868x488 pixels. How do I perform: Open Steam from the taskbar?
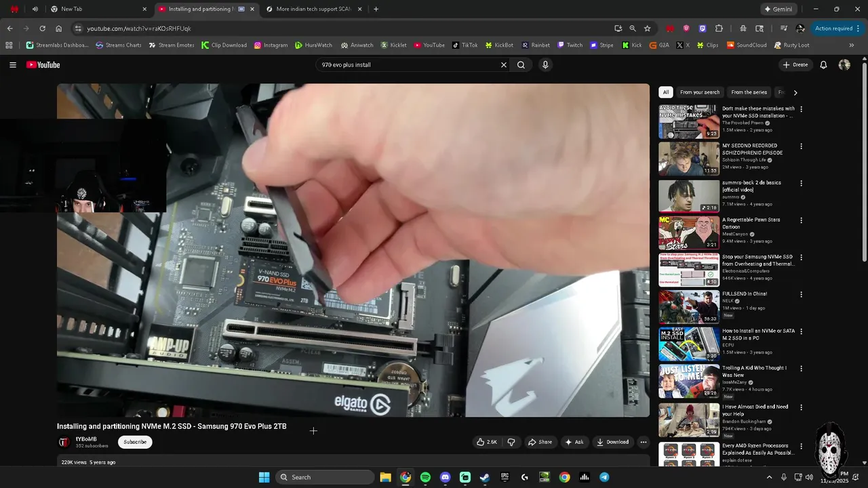click(485, 477)
